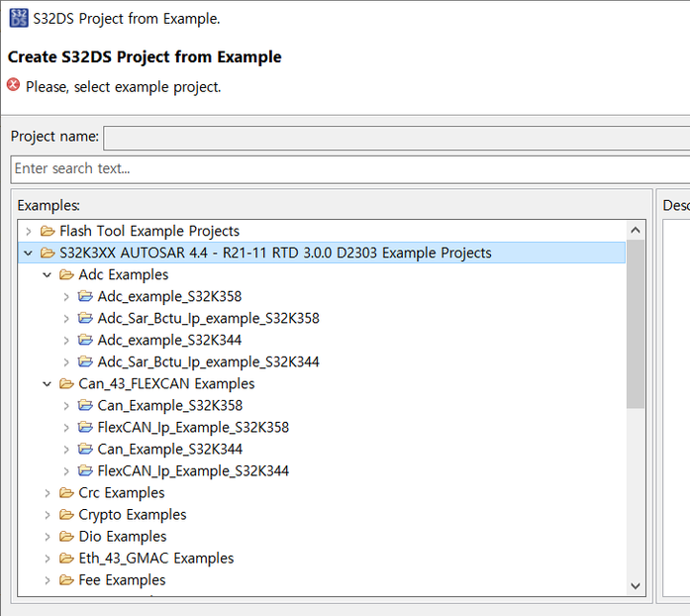Select FlexCAN_Ip_Example_S32K358 example
The width and height of the screenshot is (690, 616).
pos(193,427)
